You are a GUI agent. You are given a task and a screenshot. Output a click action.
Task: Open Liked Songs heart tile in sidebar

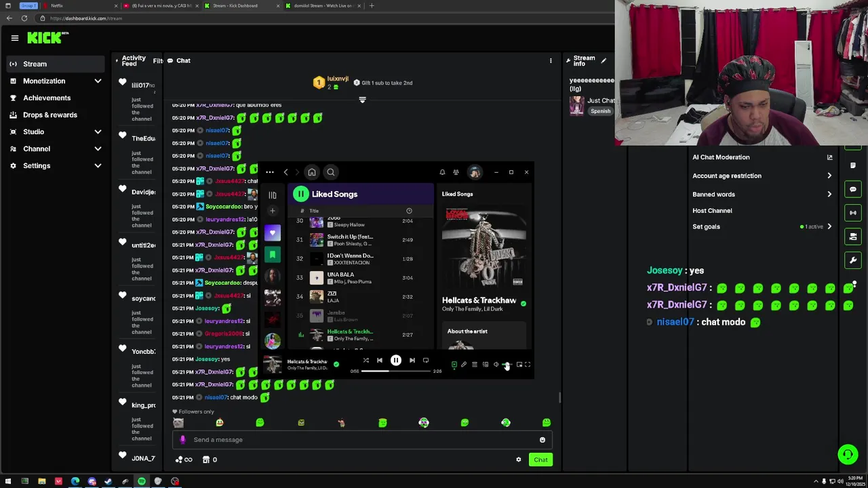coord(273,233)
